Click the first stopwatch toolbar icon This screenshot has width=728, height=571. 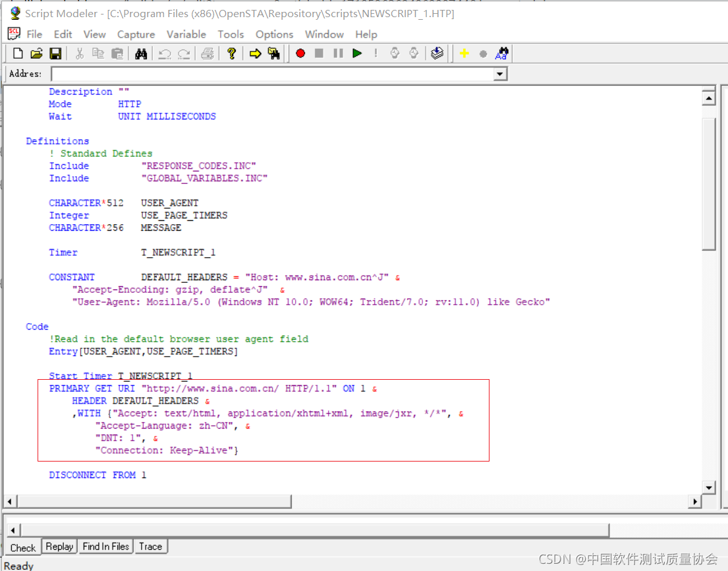pyautogui.click(x=395, y=53)
